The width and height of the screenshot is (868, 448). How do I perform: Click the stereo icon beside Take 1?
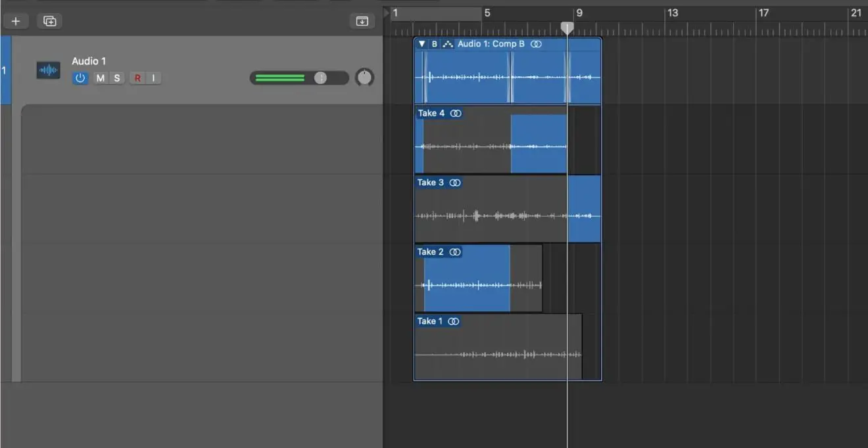coord(454,321)
